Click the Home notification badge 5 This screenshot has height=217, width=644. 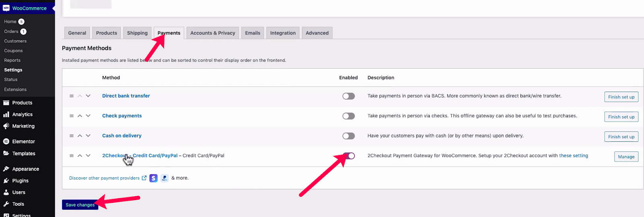click(x=21, y=22)
